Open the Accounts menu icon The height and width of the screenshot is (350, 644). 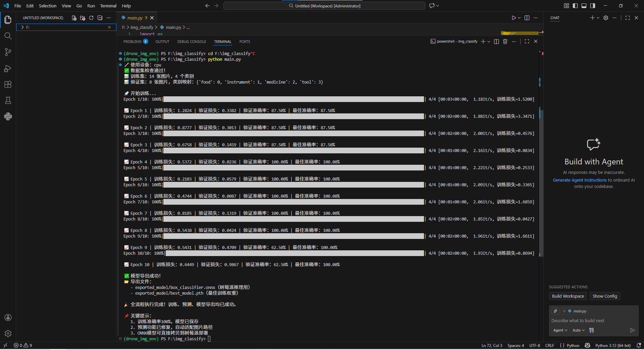[8, 317]
